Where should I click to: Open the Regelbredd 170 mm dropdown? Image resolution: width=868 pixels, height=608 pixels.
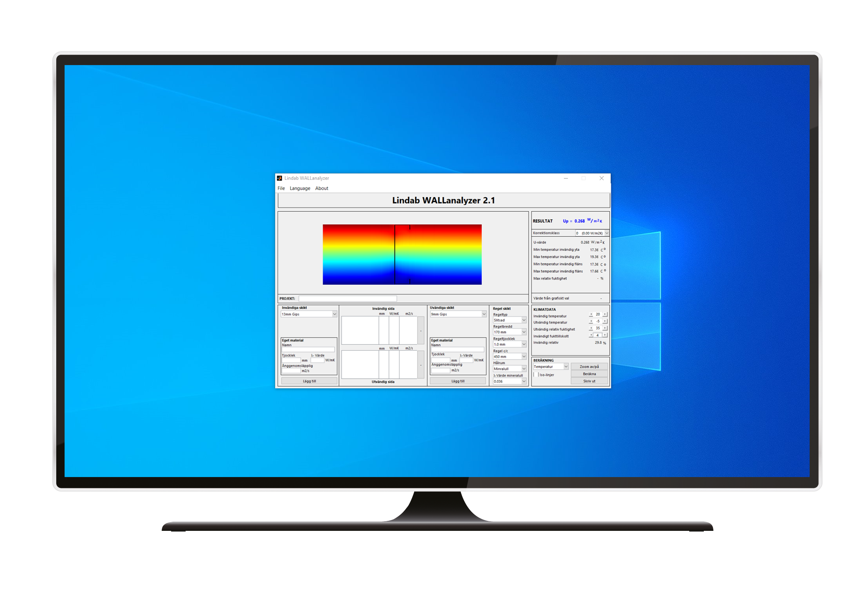pyautogui.click(x=524, y=332)
